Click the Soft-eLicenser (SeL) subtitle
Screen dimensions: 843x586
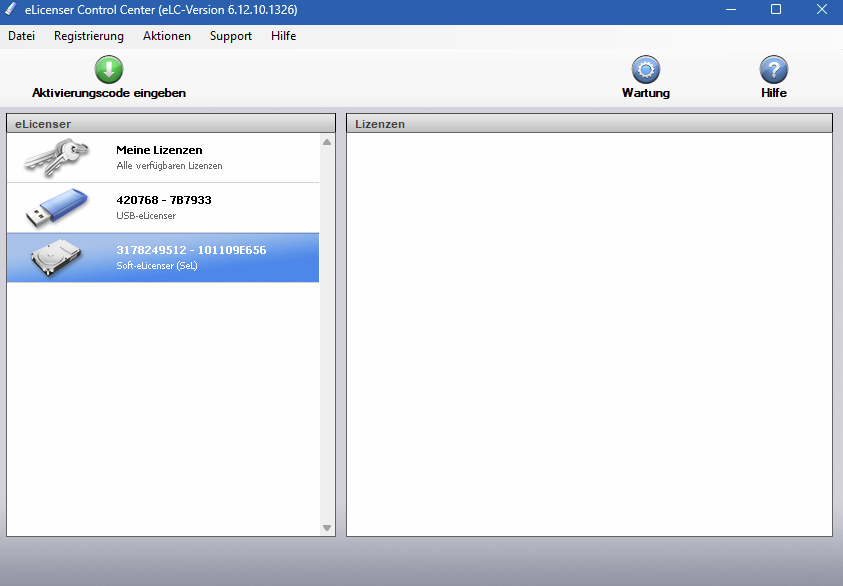coord(157,266)
